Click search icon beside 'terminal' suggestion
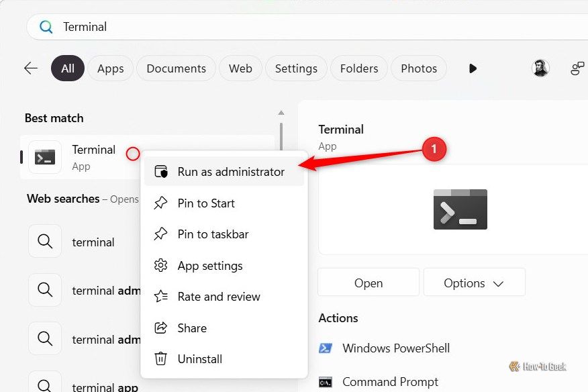Viewport: 588px width, 392px height. pos(45,241)
